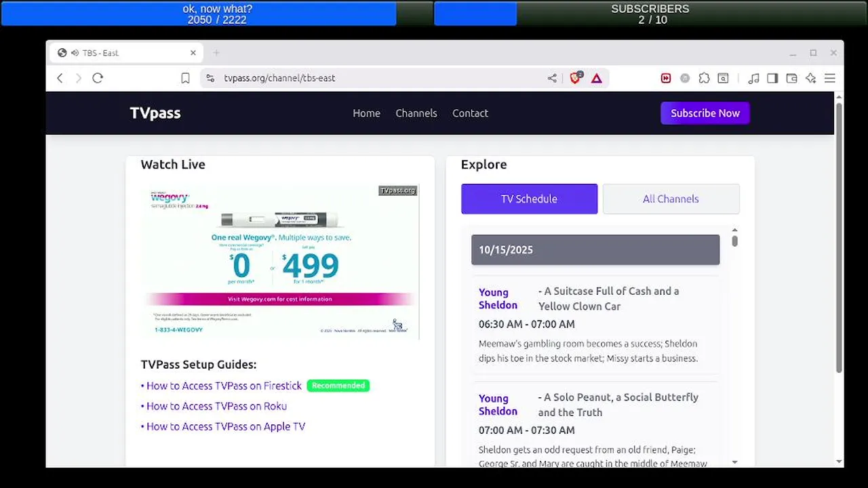
Task: Close the TBS - East tab
Action: coord(193,53)
